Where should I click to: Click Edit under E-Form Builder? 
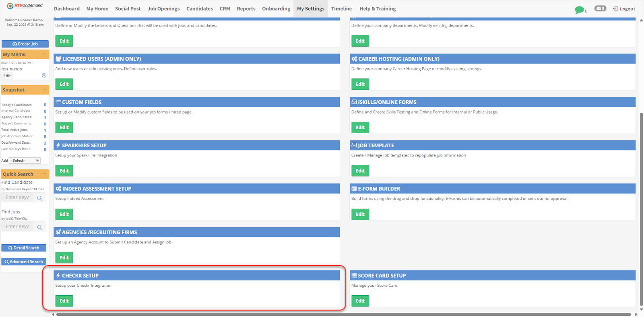point(360,214)
